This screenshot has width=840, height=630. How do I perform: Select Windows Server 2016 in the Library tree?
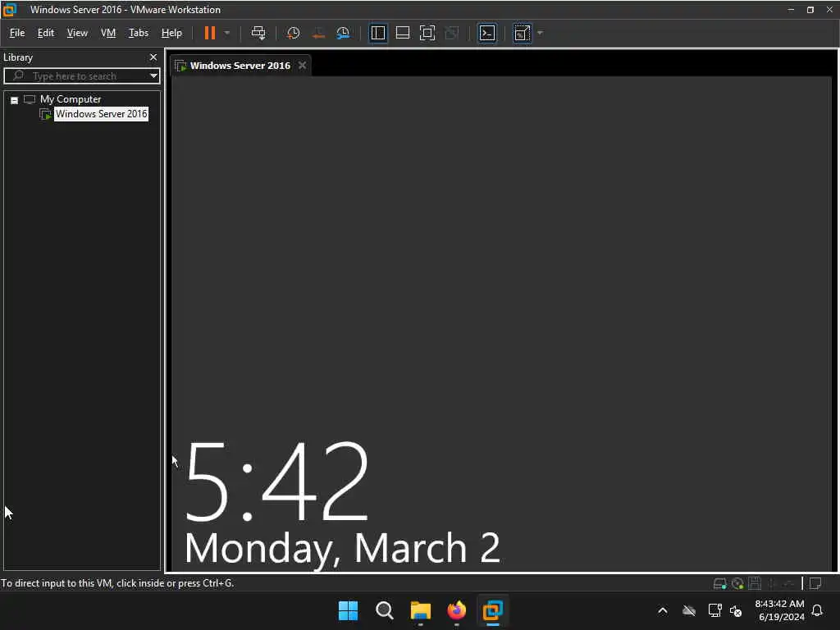tap(101, 114)
